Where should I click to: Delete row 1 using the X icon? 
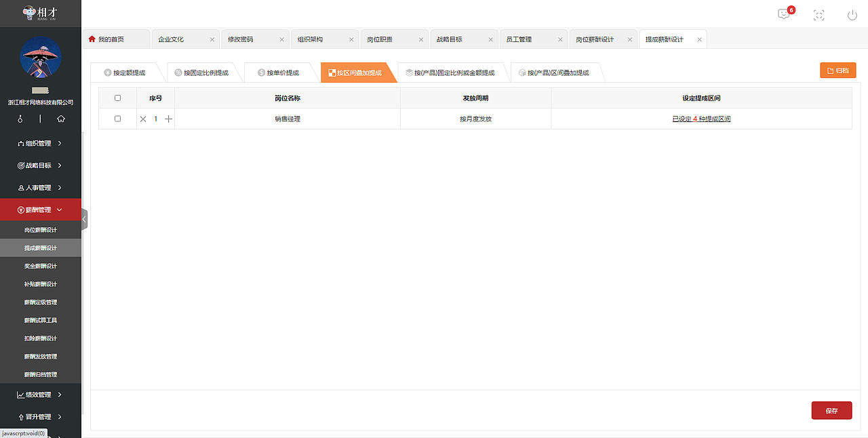point(143,119)
